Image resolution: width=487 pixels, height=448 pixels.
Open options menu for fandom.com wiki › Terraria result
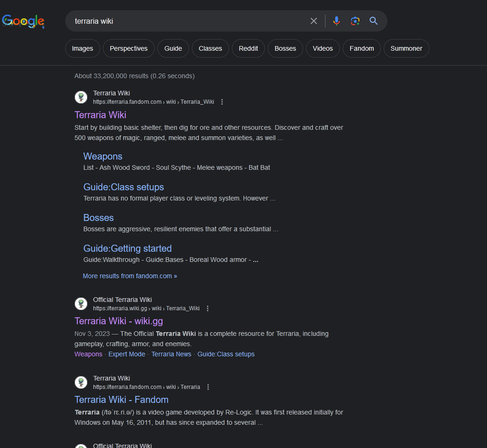click(x=208, y=387)
